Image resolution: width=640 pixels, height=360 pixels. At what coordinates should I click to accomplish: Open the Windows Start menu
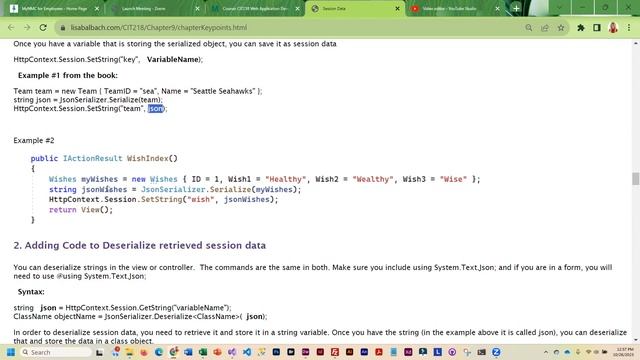(x=11, y=352)
